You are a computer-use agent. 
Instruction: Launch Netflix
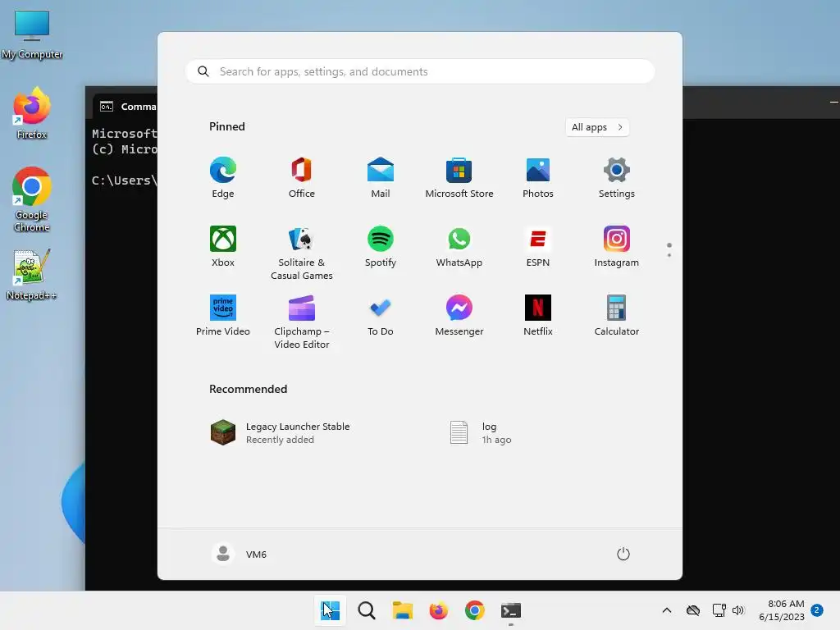538,316
